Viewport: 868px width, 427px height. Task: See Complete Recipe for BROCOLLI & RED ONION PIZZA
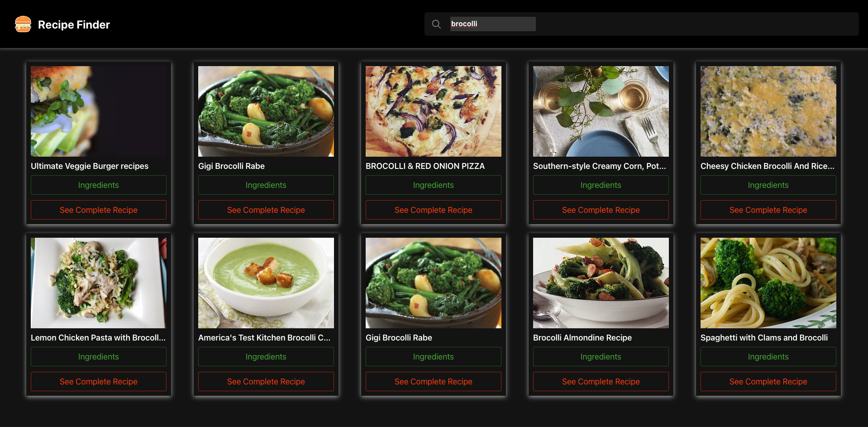pos(433,210)
